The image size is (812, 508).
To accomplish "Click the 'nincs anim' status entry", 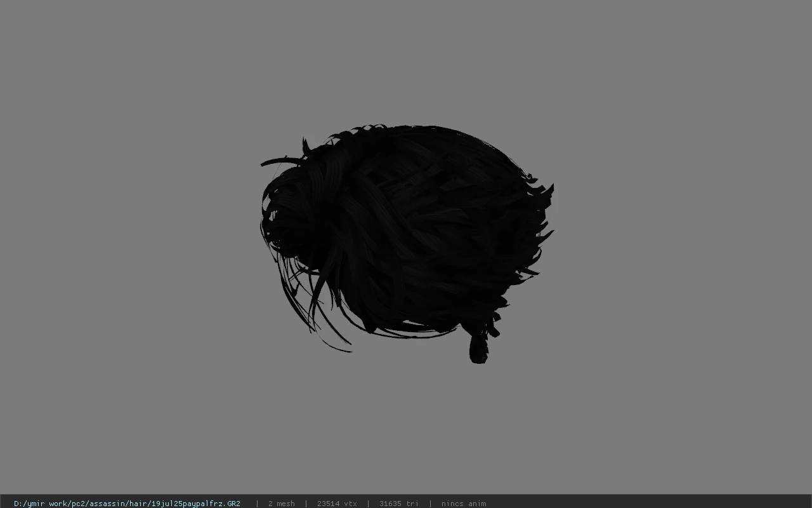I will 464,504.
